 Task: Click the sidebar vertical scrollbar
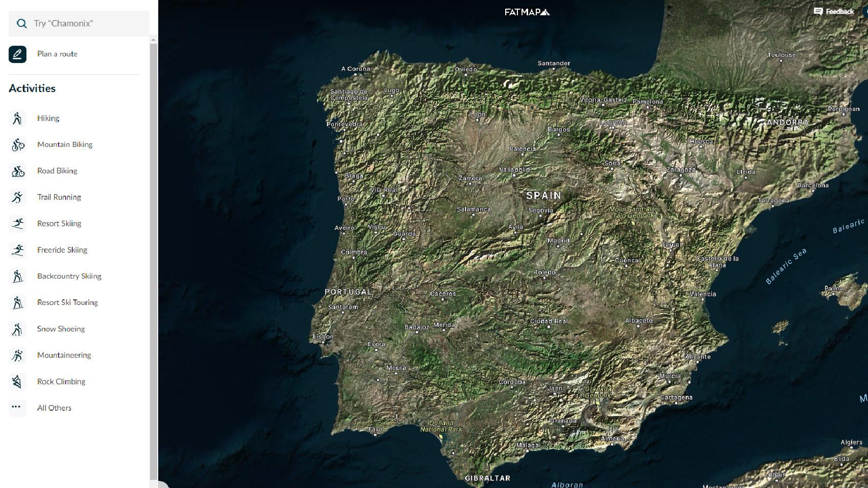pyautogui.click(x=154, y=261)
